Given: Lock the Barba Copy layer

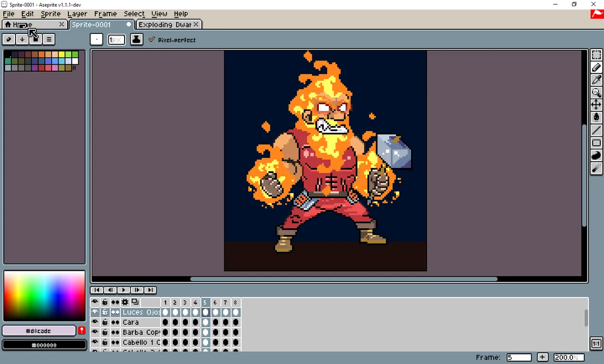Looking at the screenshot, I should tap(105, 332).
